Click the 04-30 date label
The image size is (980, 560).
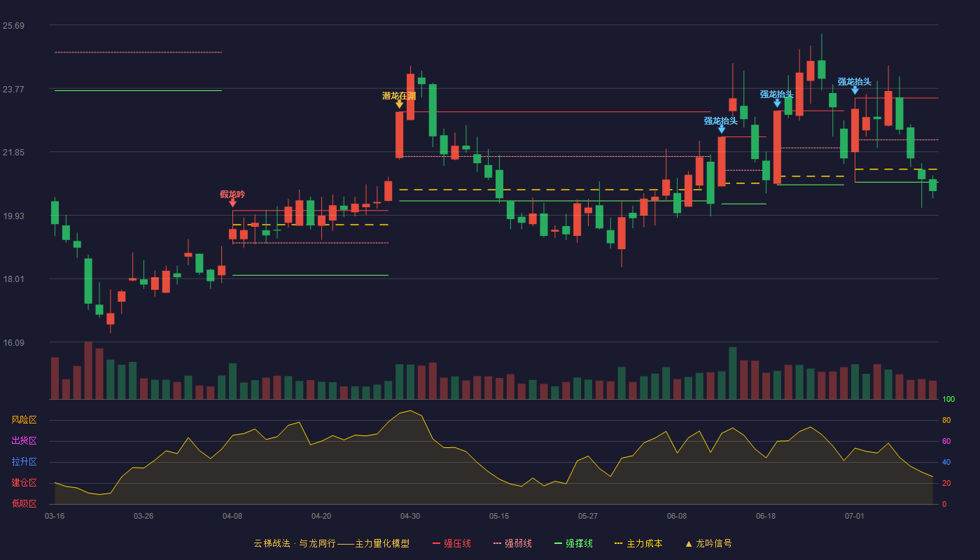(410, 516)
